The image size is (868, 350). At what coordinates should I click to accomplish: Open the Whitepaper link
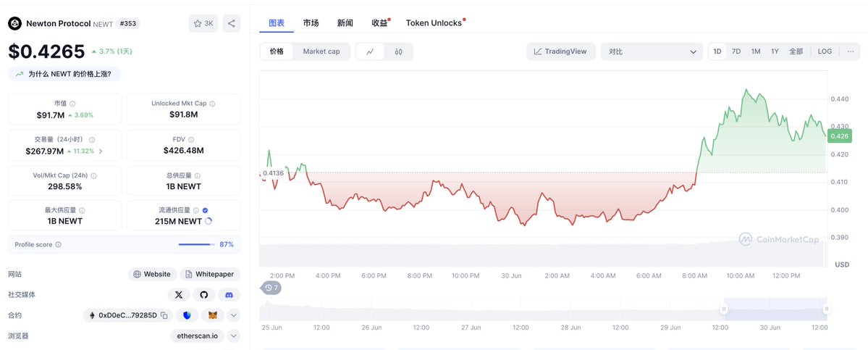click(210, 274)
